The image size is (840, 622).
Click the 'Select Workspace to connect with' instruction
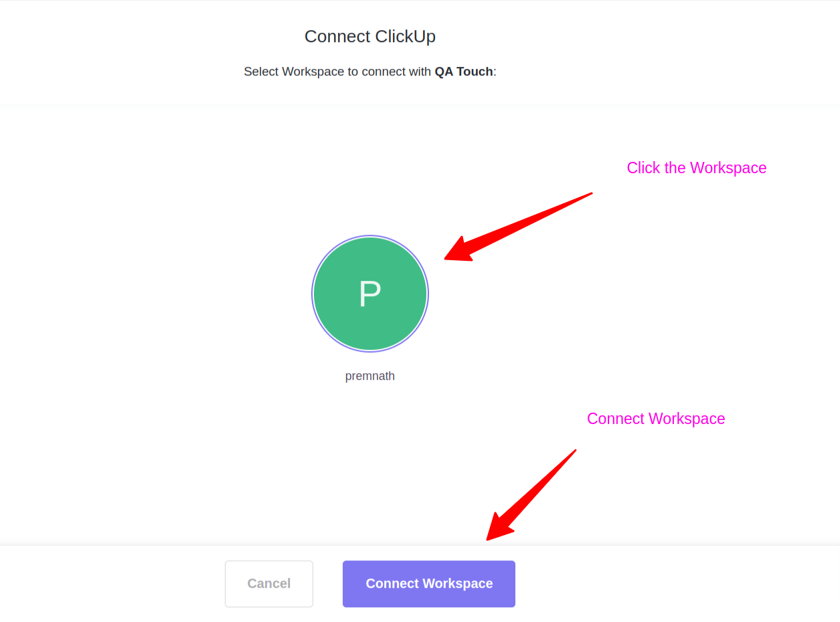(337, 72)
